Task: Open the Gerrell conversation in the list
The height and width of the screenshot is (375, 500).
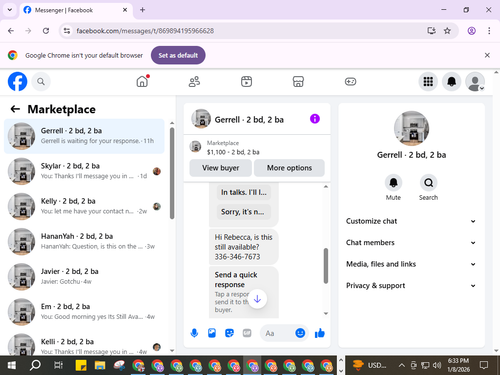Action: 84,136
